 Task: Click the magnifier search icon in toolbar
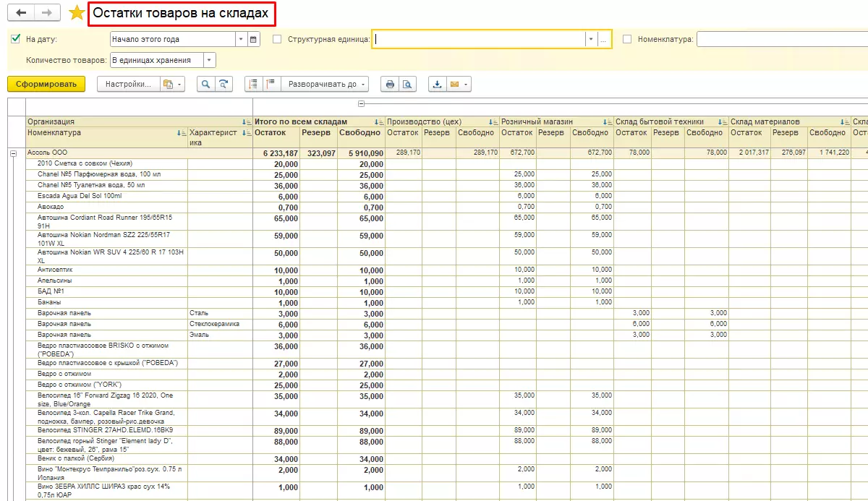point(206,85)
